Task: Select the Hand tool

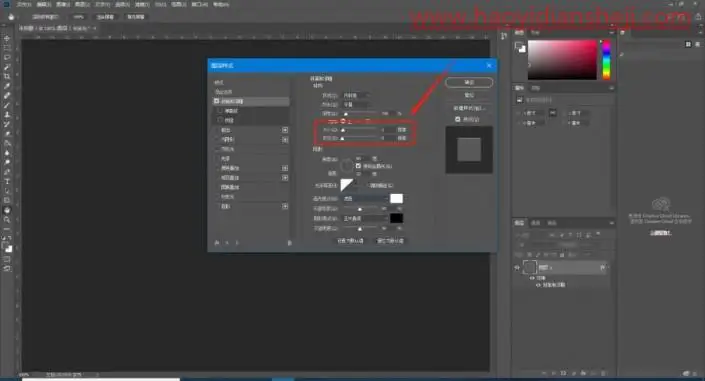Action: (7, 210)
